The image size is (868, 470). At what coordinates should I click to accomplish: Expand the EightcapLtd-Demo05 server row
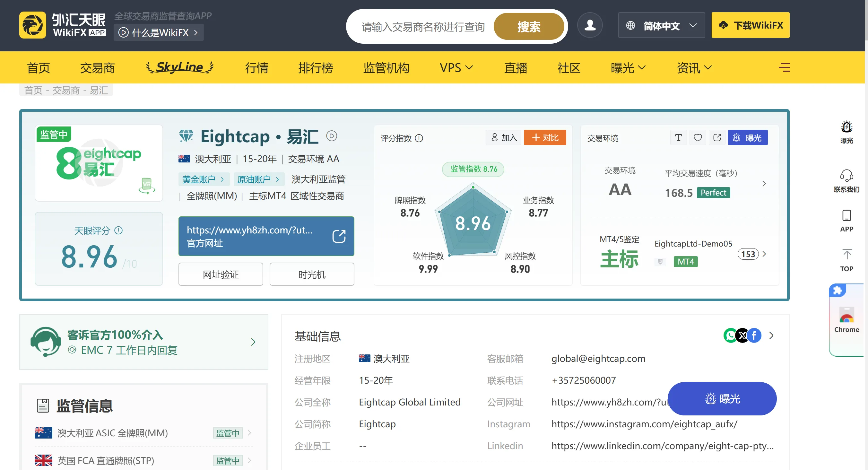click(764, 254)
